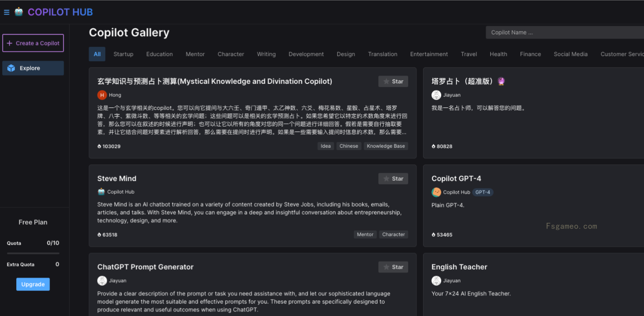The height and width of the screenshot is (316, 644).
Task: Click the Create a Copilot button
Action: pyautogui.click(x=33, y=43)
